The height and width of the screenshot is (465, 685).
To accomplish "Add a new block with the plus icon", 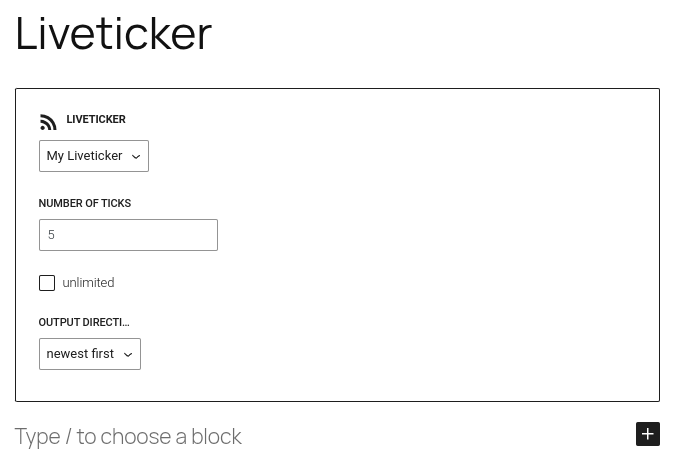I will [648, 434].
